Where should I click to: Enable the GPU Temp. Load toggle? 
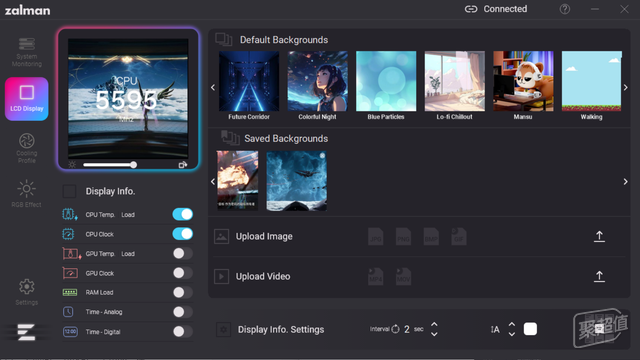click(182, 253)
